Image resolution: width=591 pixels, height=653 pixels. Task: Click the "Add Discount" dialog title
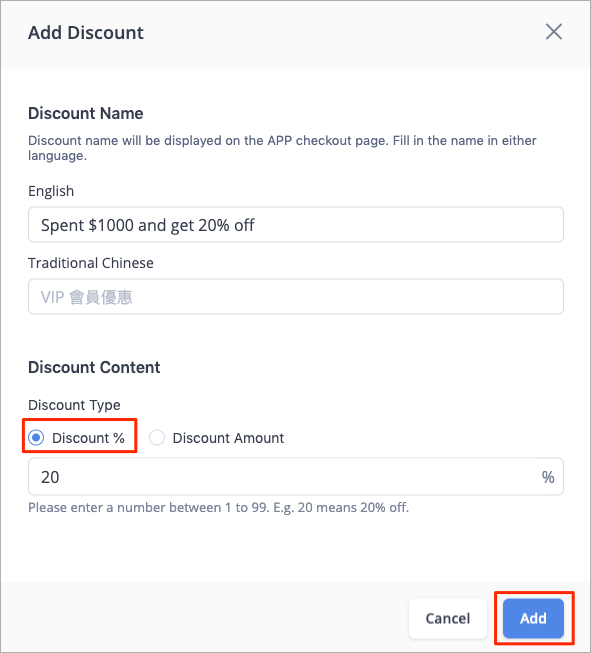pyautogui.click(x=86, y=32)
